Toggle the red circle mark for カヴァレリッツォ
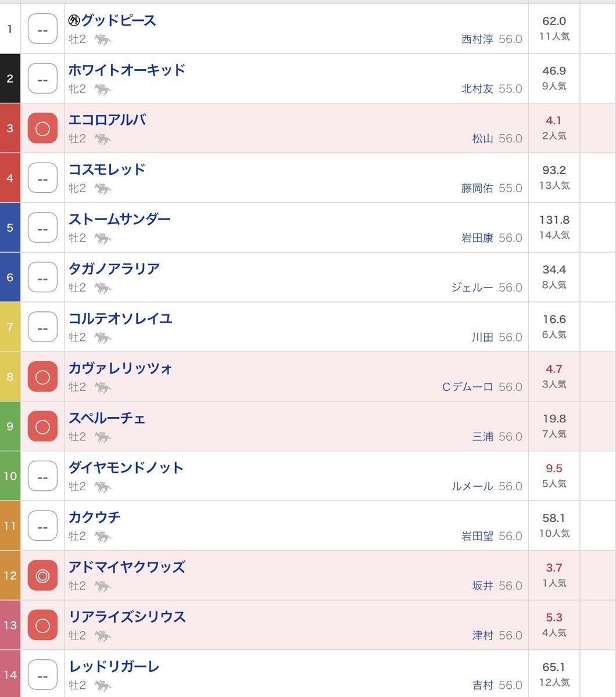This screenshot has width=616, height=697. (42, 377)
